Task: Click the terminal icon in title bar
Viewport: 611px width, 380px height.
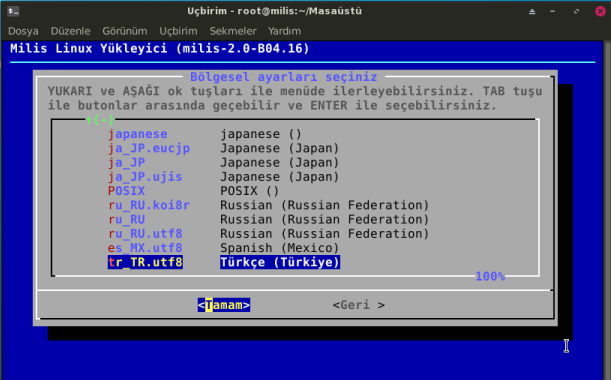Action: [13, 11]
